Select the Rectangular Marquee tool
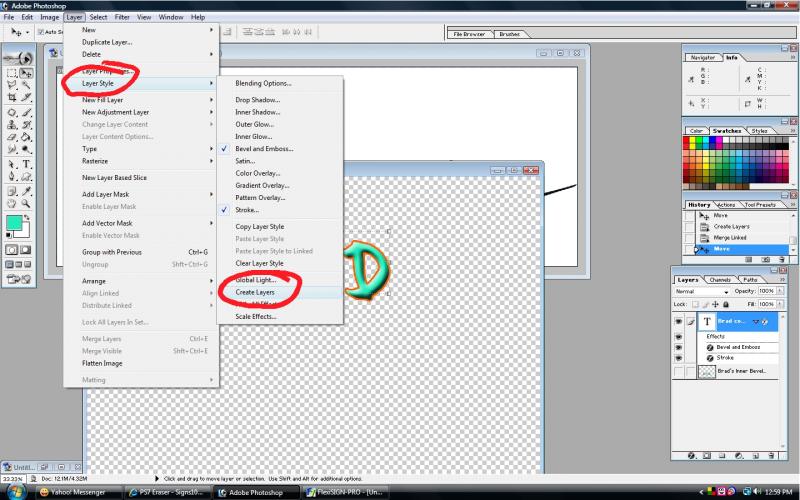 pyautogui.click(x=12, y=73)
